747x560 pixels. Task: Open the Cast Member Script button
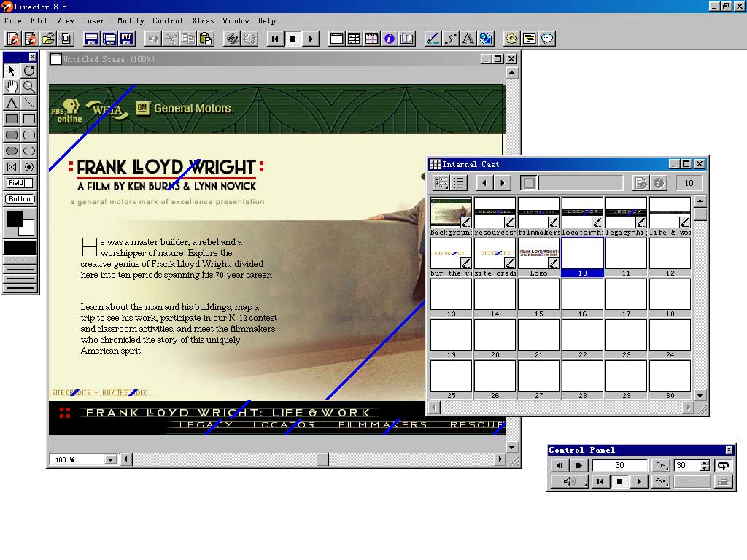click(641, 183)
